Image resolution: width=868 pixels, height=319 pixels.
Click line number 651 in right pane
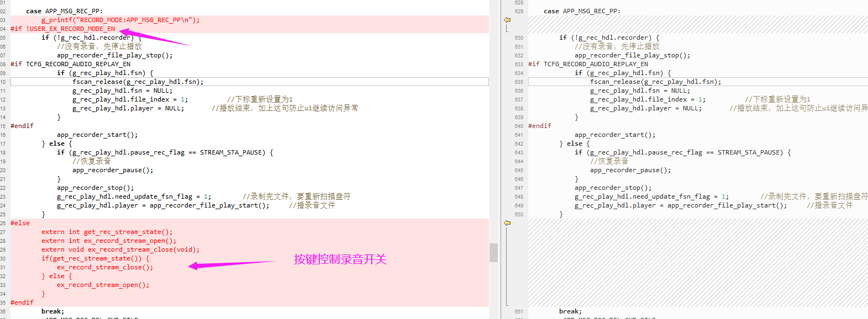click(519, 311)
